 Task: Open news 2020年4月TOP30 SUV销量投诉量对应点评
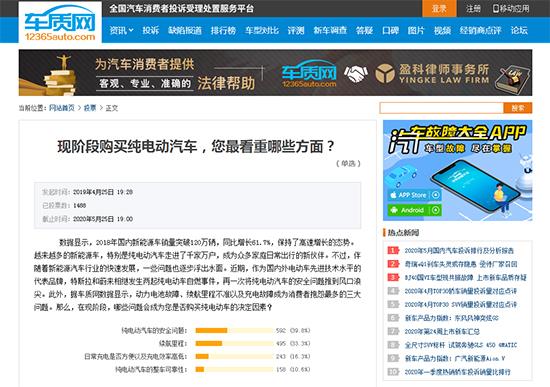(461, 305)
